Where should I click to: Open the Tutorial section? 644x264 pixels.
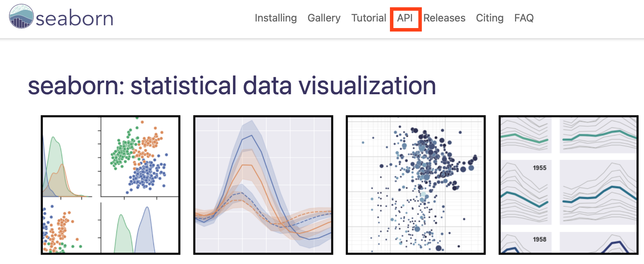[368, 18]
